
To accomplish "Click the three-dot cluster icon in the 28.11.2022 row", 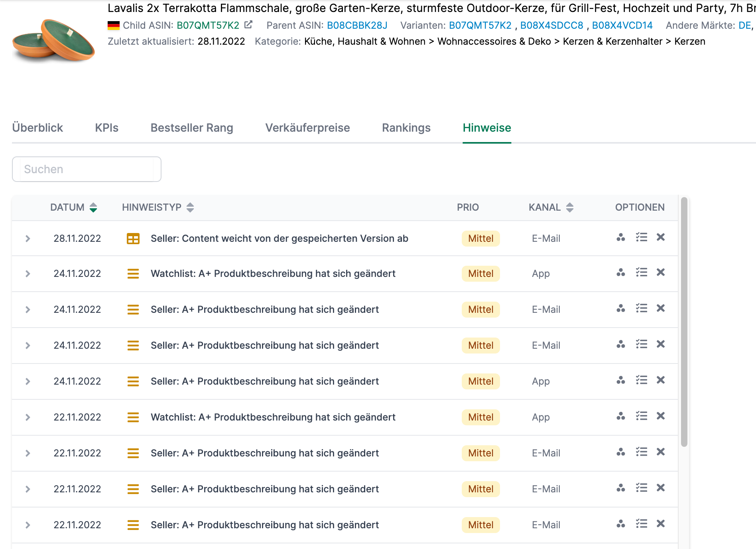I will click(621, 237).
